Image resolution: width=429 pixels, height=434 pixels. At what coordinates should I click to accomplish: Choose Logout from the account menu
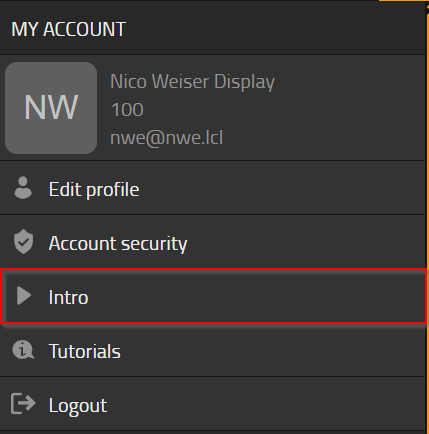point(213,404)
